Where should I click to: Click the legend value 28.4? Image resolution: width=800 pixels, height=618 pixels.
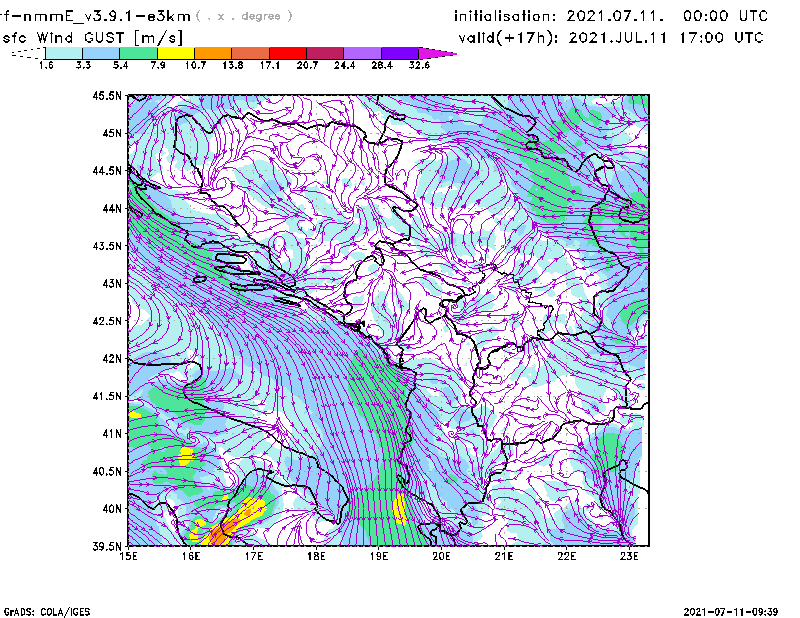click(382, 65)
